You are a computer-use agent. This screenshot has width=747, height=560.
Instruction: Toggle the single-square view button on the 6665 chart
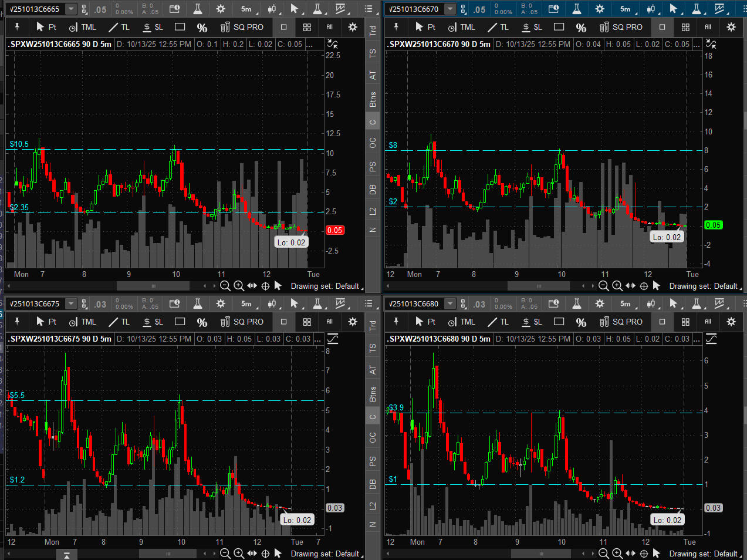pyautogui.click(x=283, y=27)
